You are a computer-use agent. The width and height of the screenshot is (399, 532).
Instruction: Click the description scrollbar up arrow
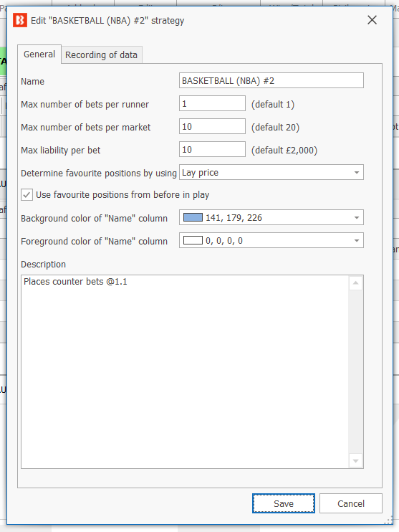(355, 283)
